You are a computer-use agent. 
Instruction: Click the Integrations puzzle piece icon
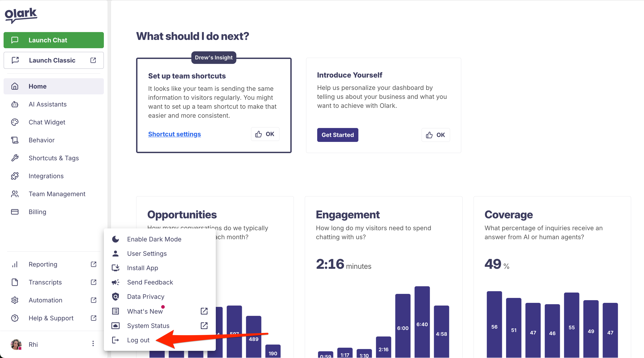(15, 176)
